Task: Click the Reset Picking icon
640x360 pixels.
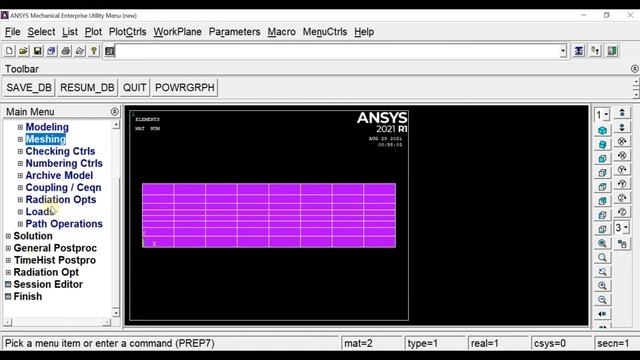Action: tap(596, 51)
